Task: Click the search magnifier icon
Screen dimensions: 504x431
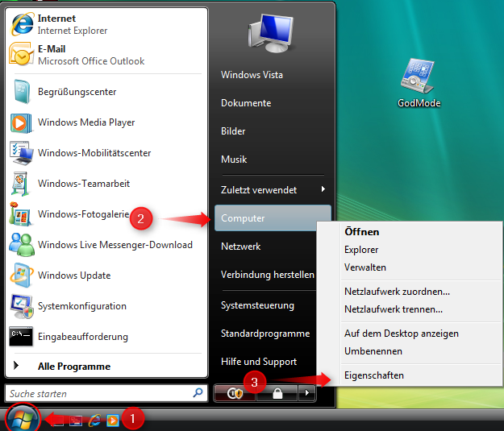Action: click(x=198, y=392)
